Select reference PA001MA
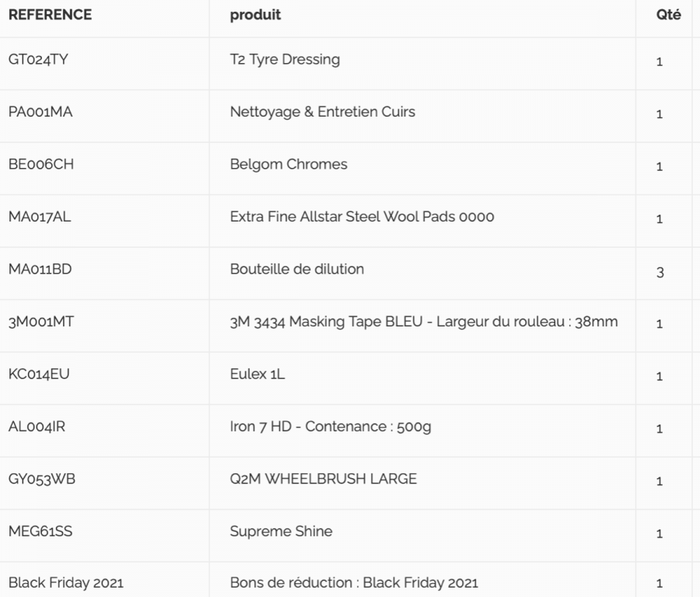The image size is (700, 597). click(40, 111)
